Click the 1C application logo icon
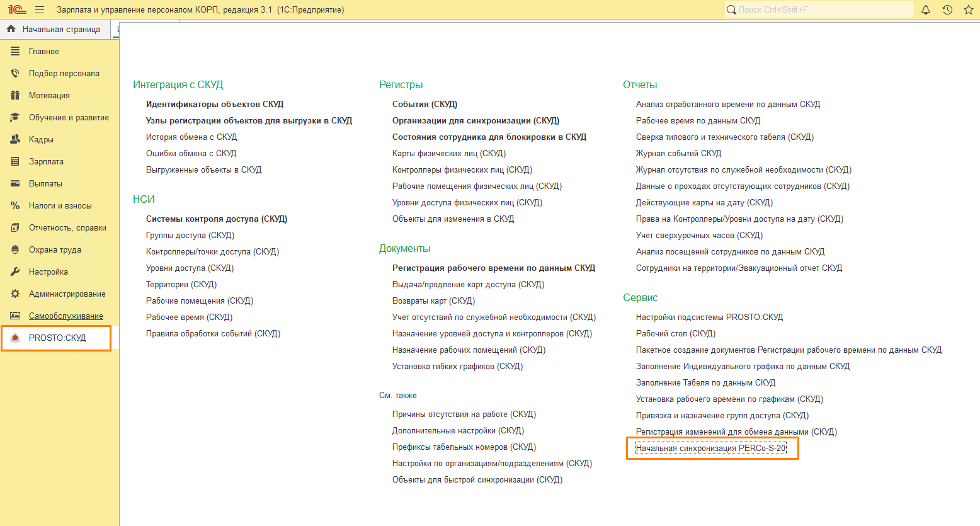 pyautogui.click(x=17, y=10)
